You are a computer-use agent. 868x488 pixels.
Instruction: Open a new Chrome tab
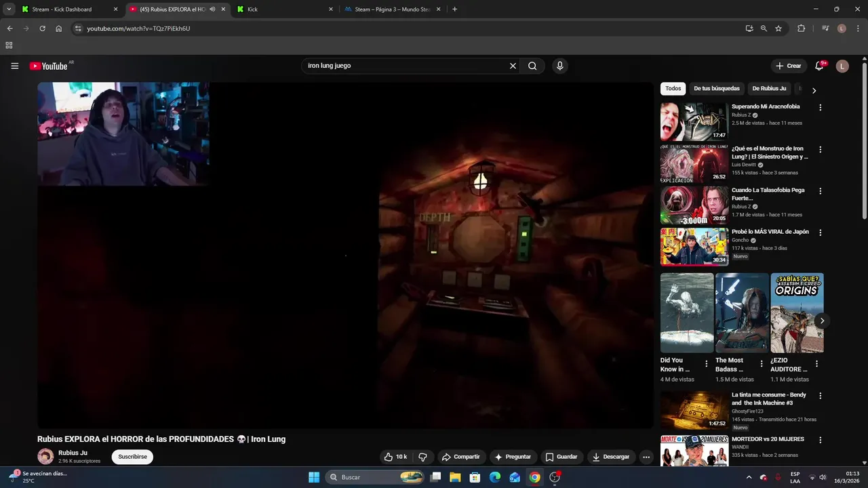pos(454,9)
